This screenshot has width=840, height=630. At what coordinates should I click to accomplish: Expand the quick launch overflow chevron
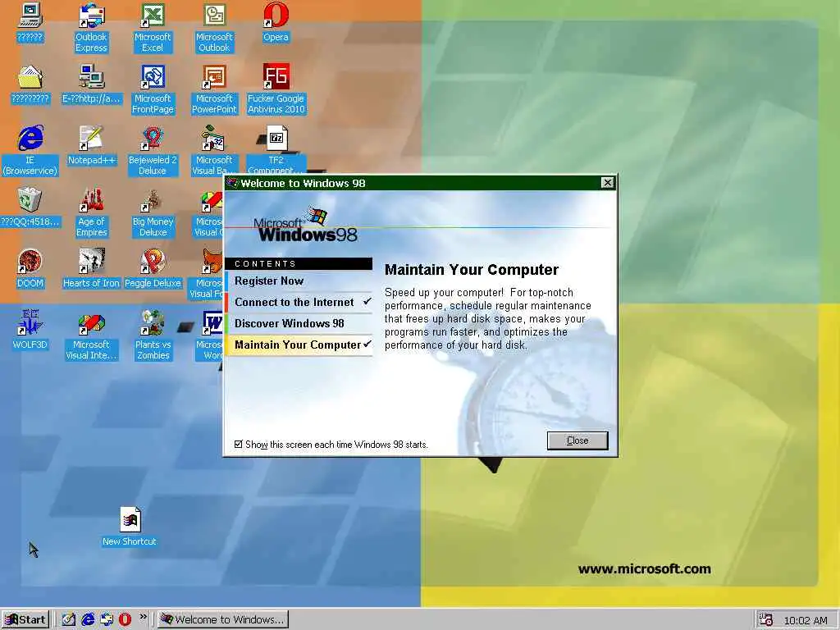143,617
